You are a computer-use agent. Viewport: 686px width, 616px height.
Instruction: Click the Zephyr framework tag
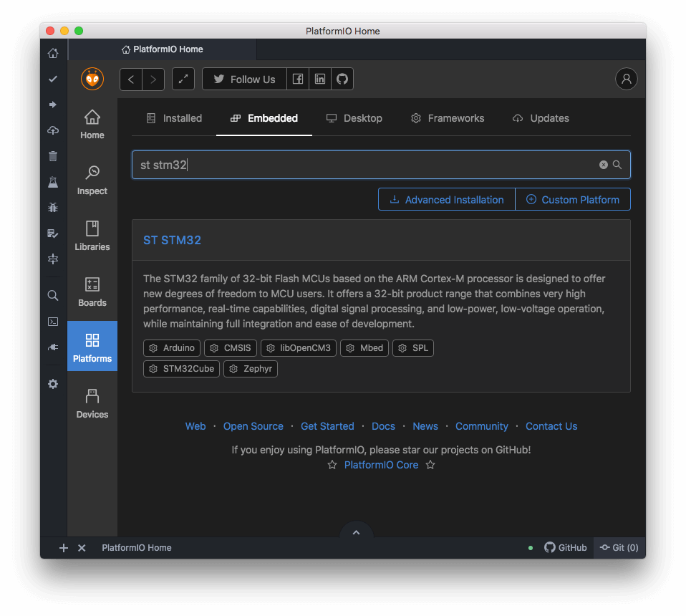[x=250, y=369]
